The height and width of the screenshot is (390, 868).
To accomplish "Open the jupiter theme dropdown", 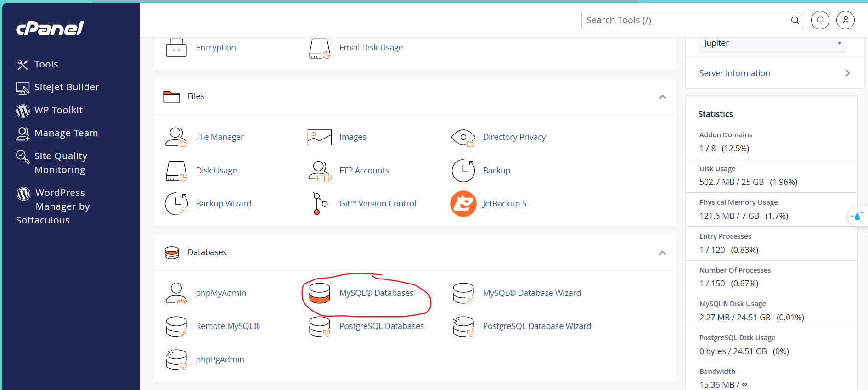I will (x=773, y=44).
